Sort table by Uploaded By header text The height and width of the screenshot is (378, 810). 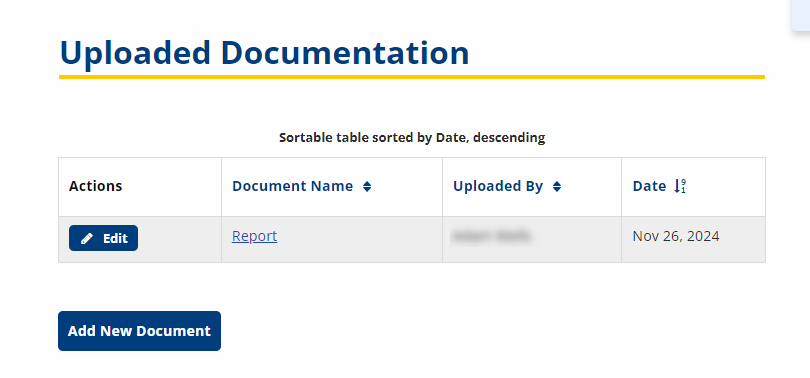pos(498,186)
